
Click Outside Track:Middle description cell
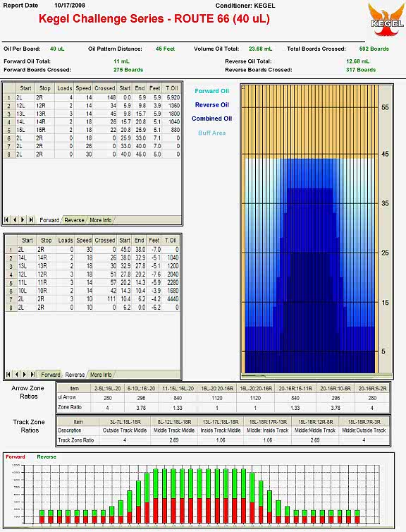click(124, 430)
